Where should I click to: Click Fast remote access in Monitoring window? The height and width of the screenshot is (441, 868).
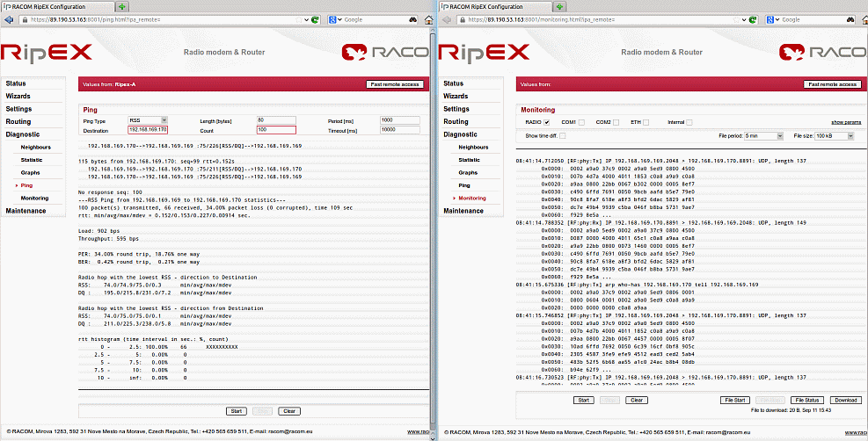click(x=832, y=84)
